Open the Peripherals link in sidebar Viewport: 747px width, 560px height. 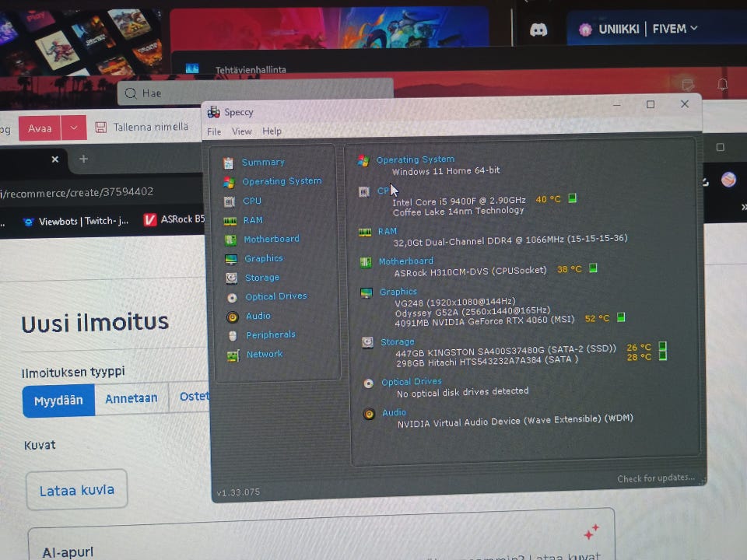click(271, 334)
